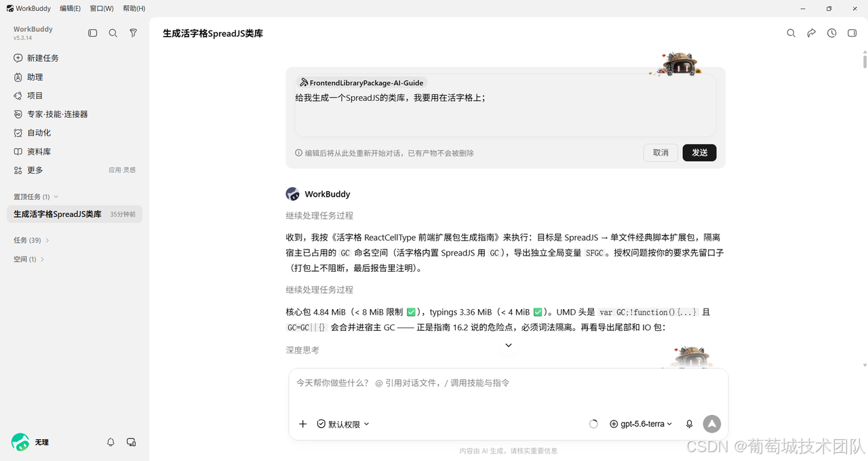Click the WorkBuddy logo in title bar
Image resolution: width=868 pixels, height=461 pixels.
coord(10,8)
